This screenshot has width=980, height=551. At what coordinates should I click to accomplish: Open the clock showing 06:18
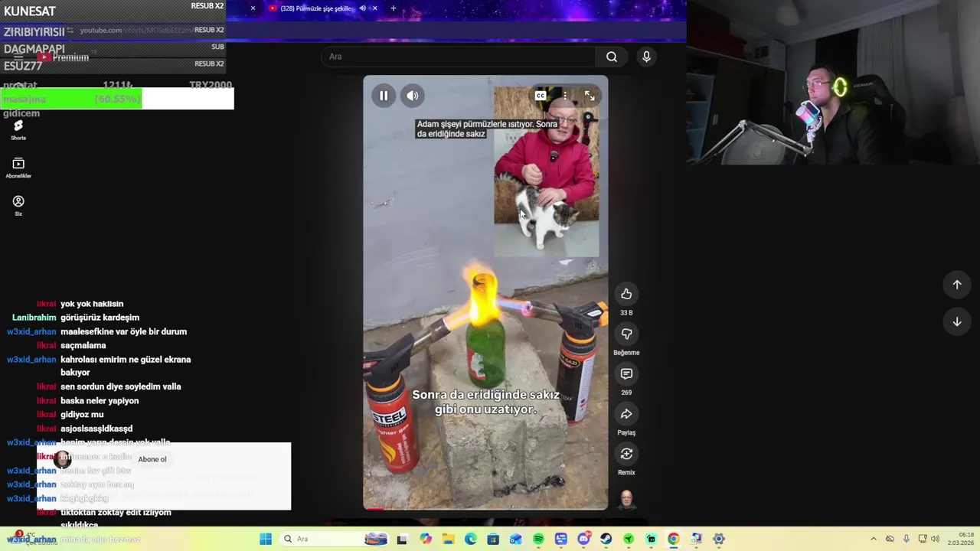click(966, 539)
